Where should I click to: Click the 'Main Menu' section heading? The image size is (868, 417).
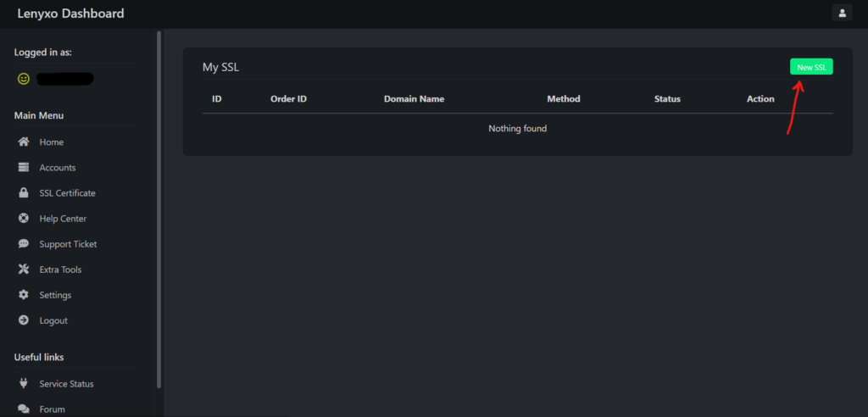pos(39,115)
